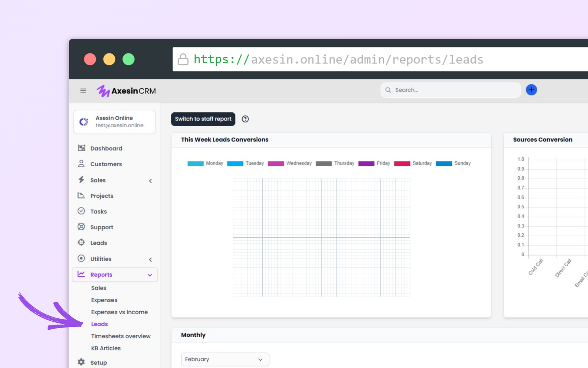Expand the Utilities submenu chevron
The height and width of the screenshot is (368, 588).
(150, 259)
